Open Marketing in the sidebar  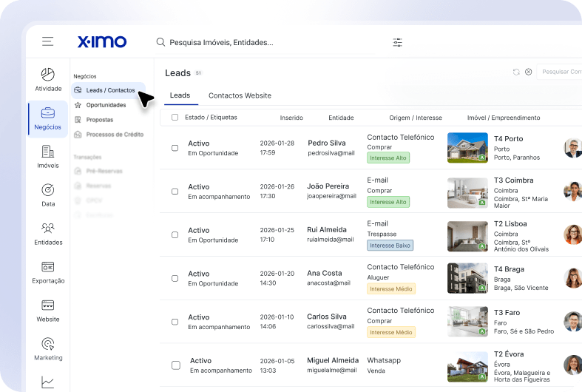(48, 349)
